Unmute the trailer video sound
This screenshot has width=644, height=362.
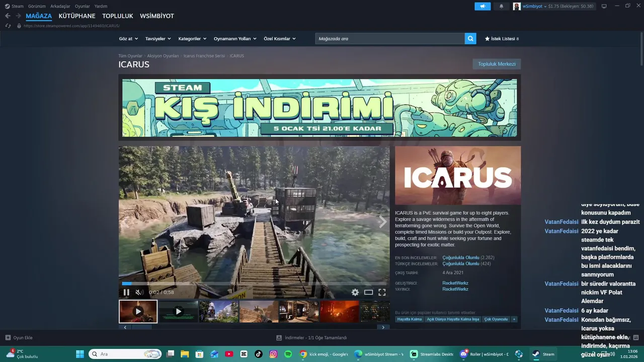coord(139,292)
